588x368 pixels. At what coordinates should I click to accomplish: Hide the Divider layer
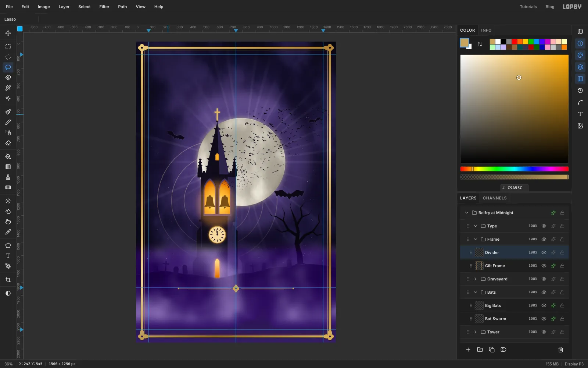click(x=544, y=252)
